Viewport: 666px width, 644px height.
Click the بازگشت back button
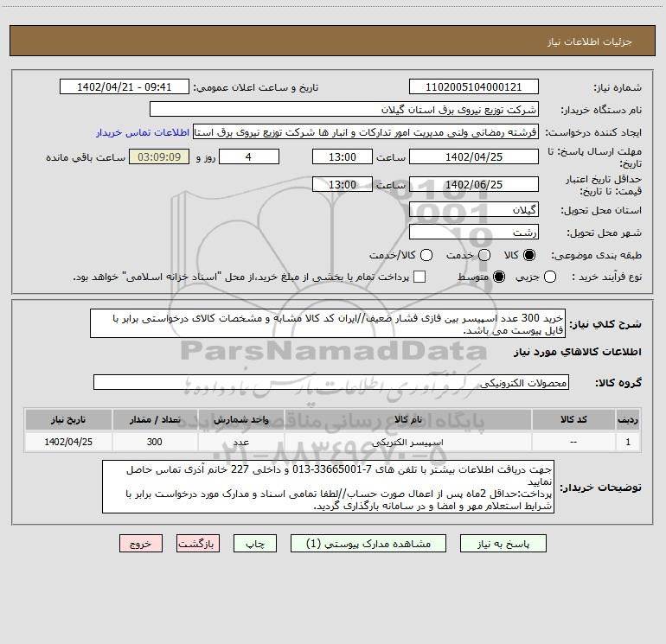coord(198,544)
